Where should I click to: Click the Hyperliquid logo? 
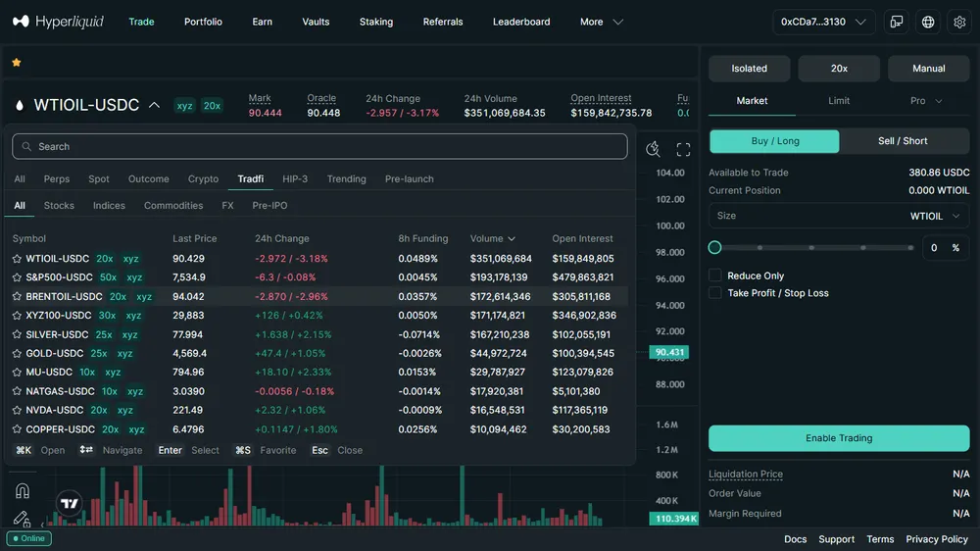[x=58, y=22]
